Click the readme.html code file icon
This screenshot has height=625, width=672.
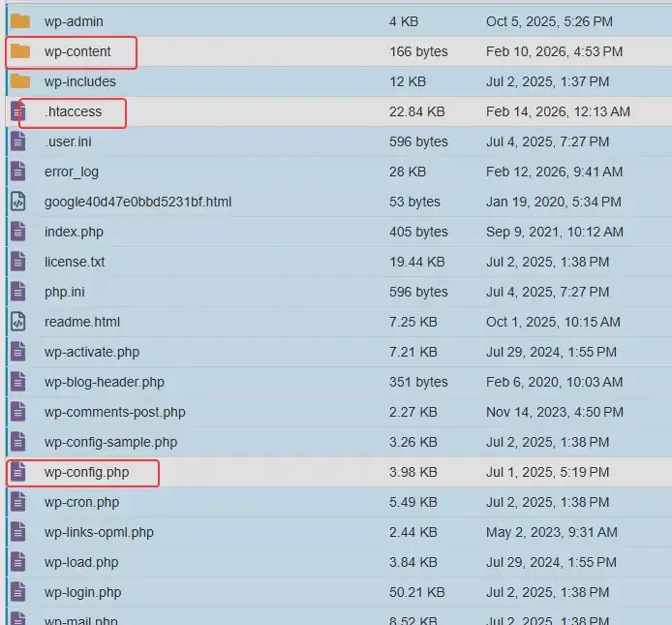pos(18,322)
